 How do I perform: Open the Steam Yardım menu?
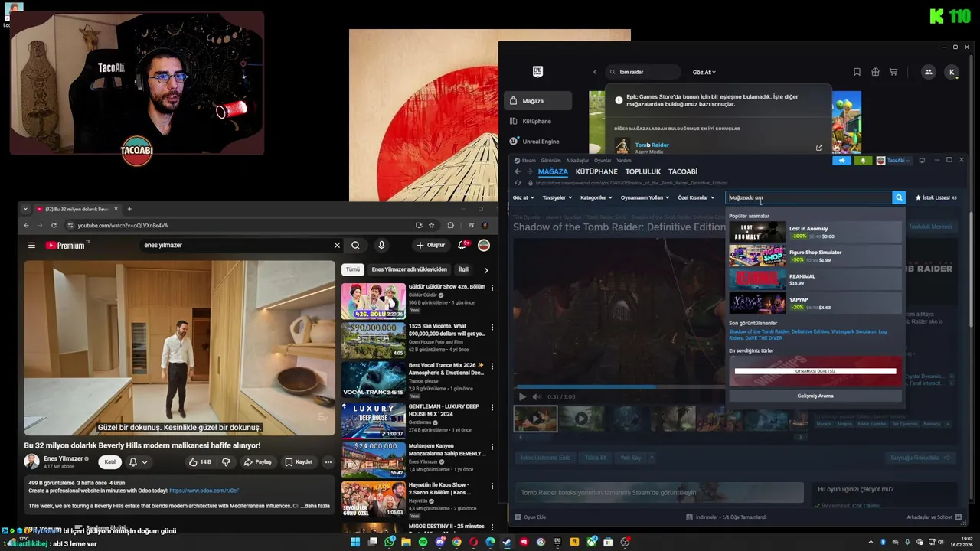tap(624, 161)
